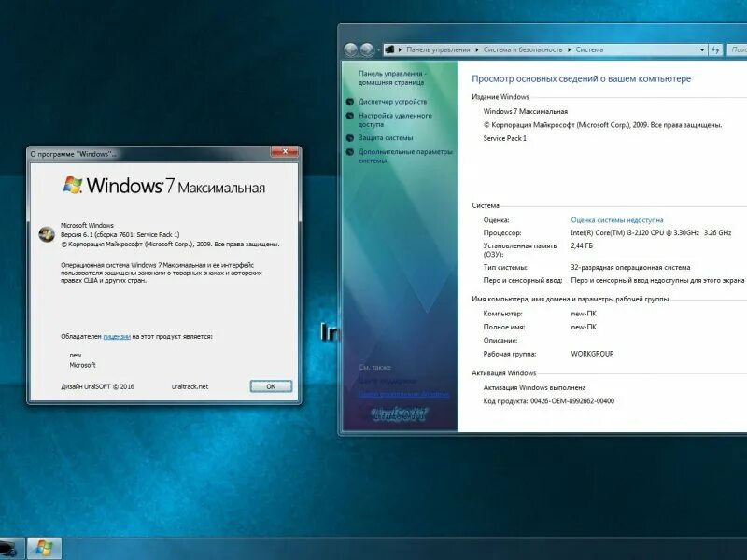Click 'uraltrack.net' text in About dialog
Screen dimensions: 747x560
(x=190, y=386)
